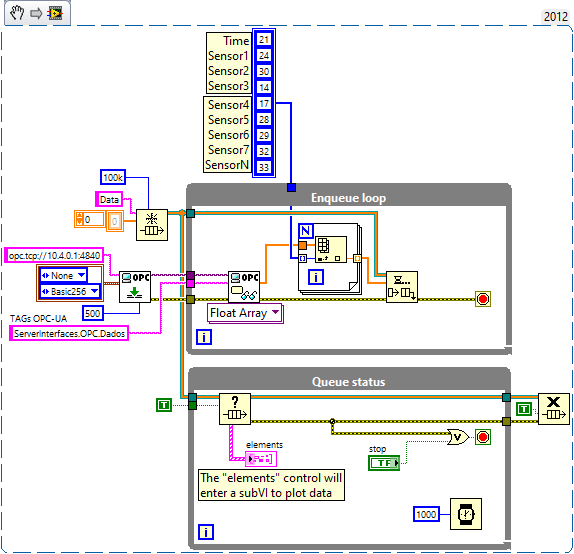Click array constant element 33
574x554 pixels.
click(x=264, y=167)
